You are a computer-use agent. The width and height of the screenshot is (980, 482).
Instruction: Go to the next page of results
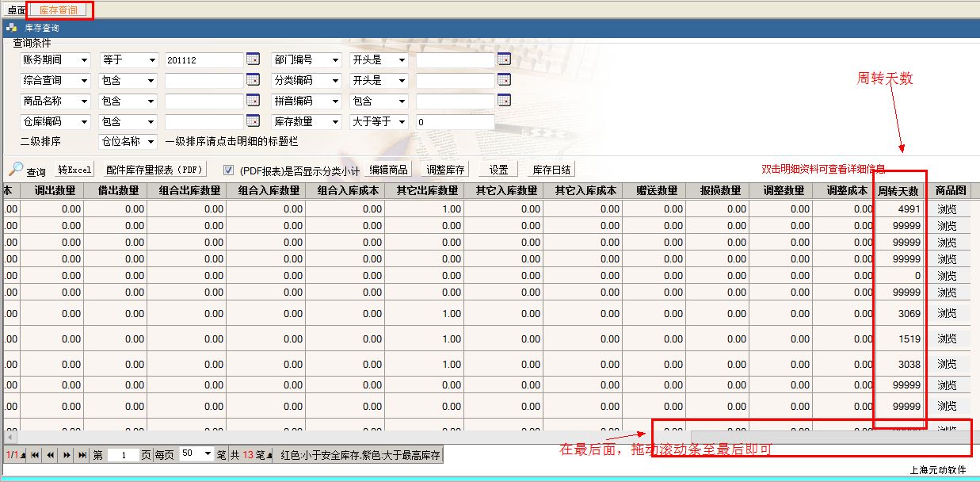[67, 455]
